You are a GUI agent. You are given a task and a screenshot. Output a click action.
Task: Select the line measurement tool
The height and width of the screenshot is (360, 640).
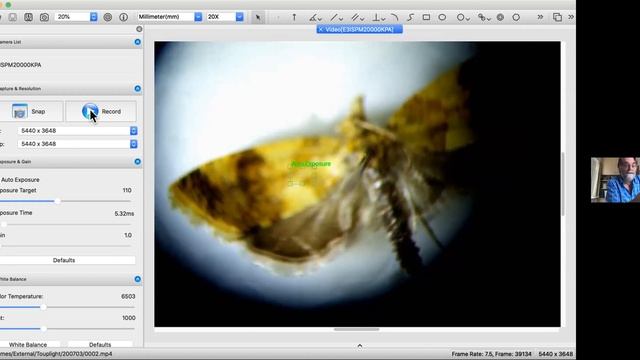tap(334, 17)
